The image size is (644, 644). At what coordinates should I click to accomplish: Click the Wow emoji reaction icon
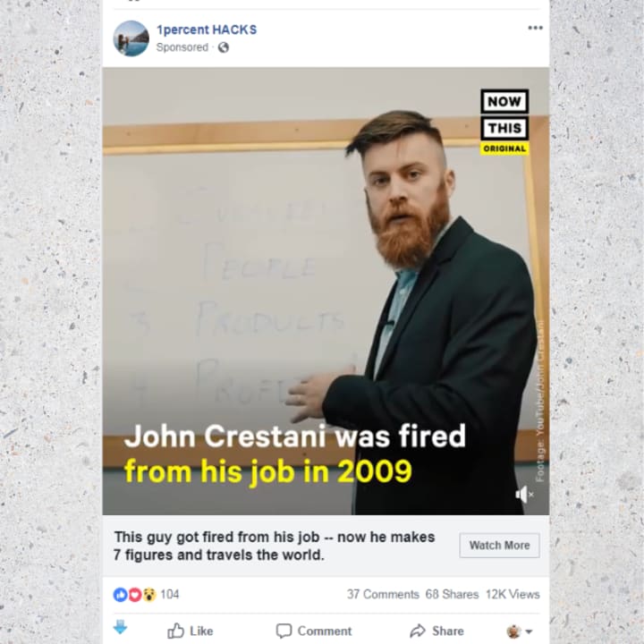tap(149, 594)
